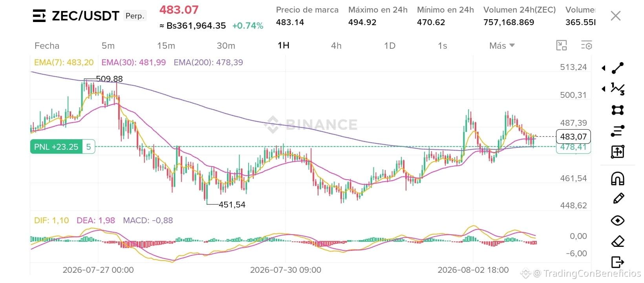Toggle the magnet snap tool
Image resolution: width=644 pixels, height=283 pixels.
[618, 179]
